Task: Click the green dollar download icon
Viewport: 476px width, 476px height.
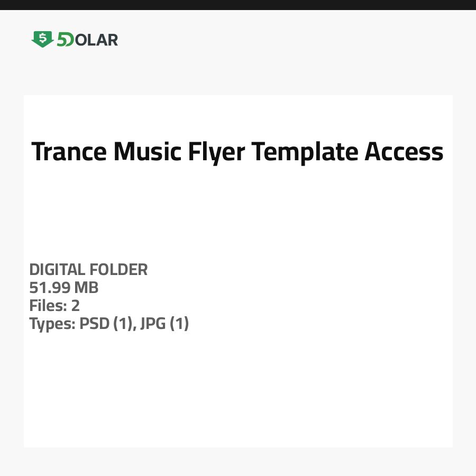Action: pos(42,39)
